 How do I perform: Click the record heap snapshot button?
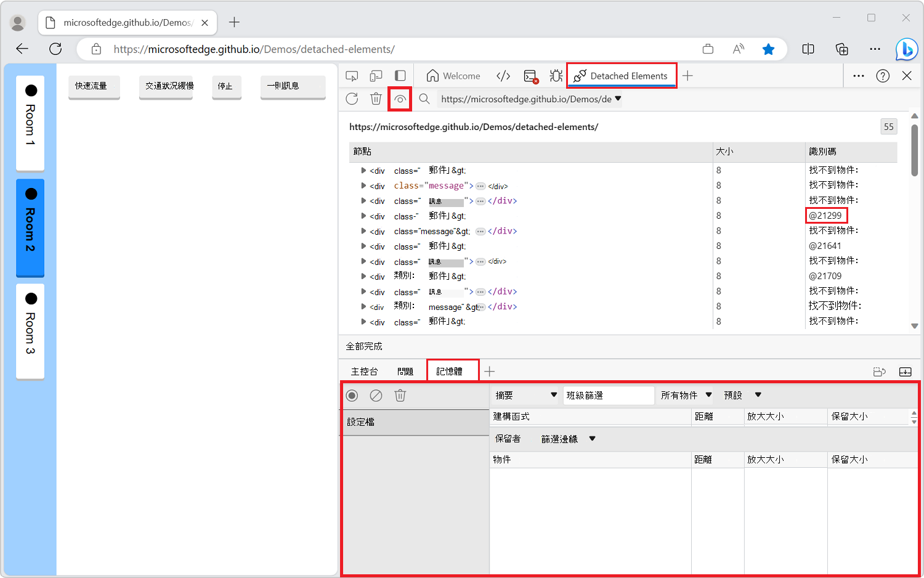click(x=352, y=396)
